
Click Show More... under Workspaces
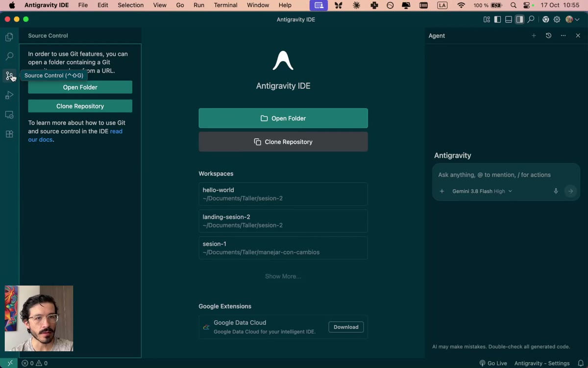(283, 276)
